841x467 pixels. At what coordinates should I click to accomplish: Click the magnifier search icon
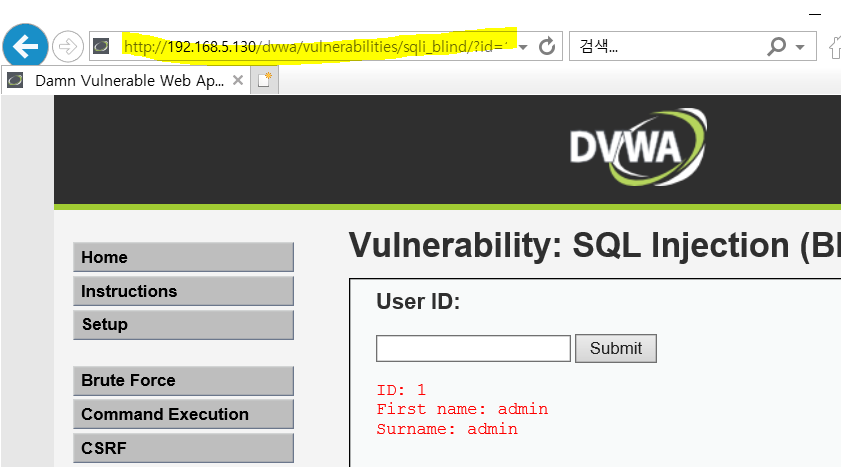coord(776,47)
